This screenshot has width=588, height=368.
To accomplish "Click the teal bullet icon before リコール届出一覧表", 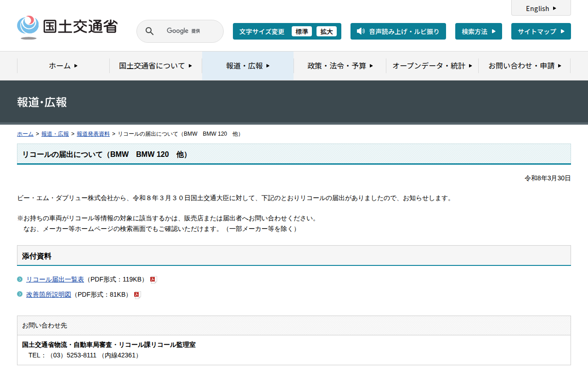I will [x=20, y=279].
